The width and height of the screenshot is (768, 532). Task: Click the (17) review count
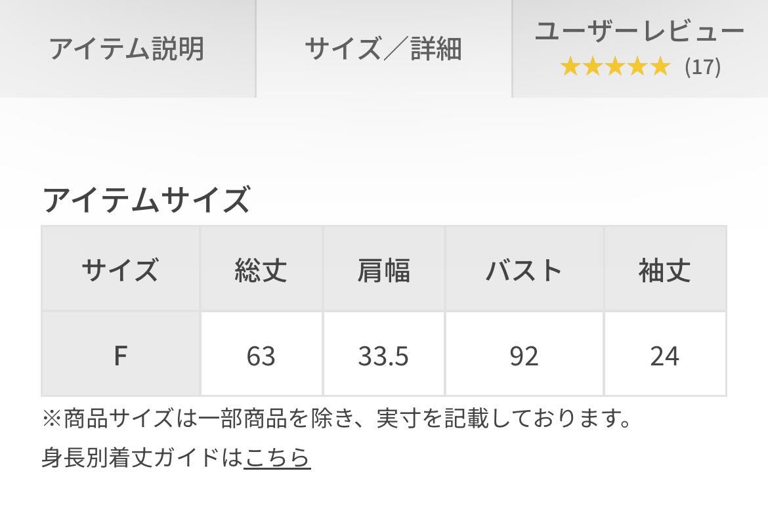click(702, 67)
